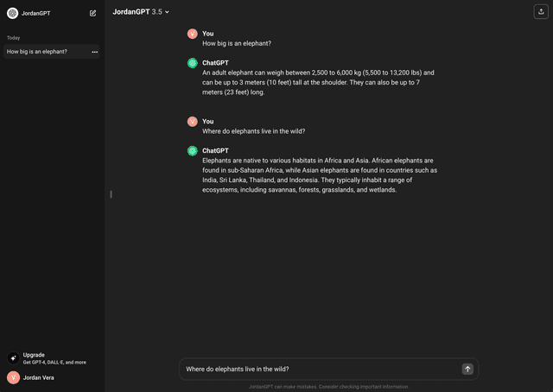
Task: Open options for the elephant chat
Action: click(95, 52)
